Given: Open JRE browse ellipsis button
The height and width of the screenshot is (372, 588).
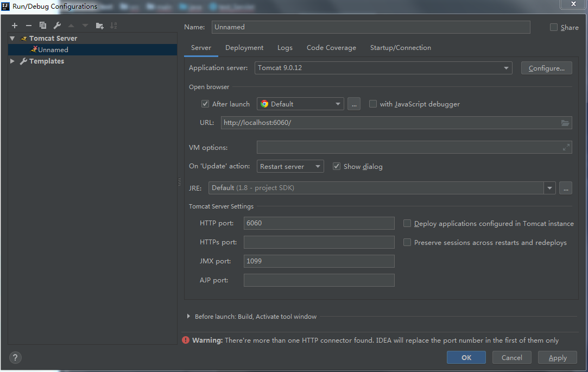Looking at the screenshot, I should coord(566,188).
